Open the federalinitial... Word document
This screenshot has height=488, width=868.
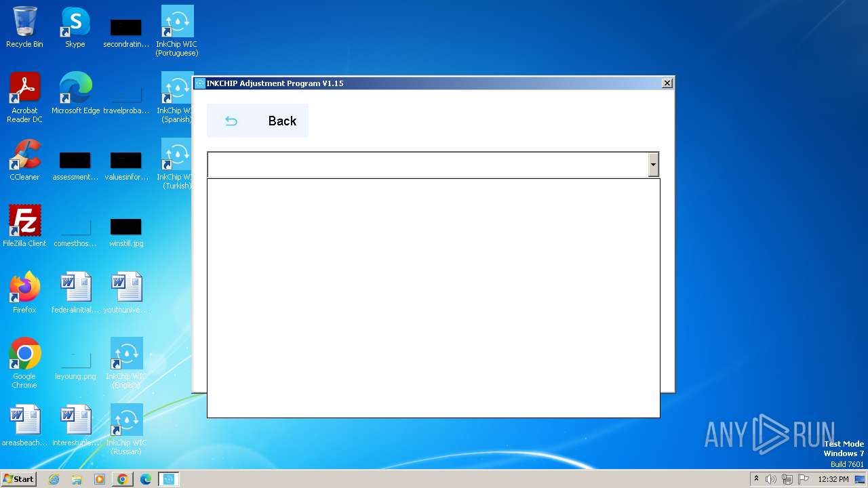75,293
